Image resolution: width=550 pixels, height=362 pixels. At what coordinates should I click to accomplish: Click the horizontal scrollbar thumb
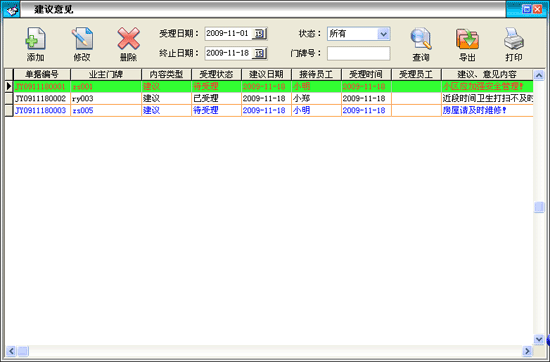pos(23,351)
